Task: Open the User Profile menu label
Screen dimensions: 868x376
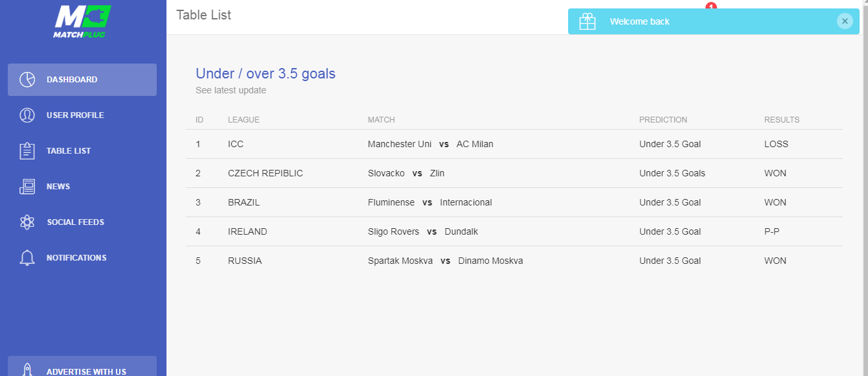Action: pos(75,115)
